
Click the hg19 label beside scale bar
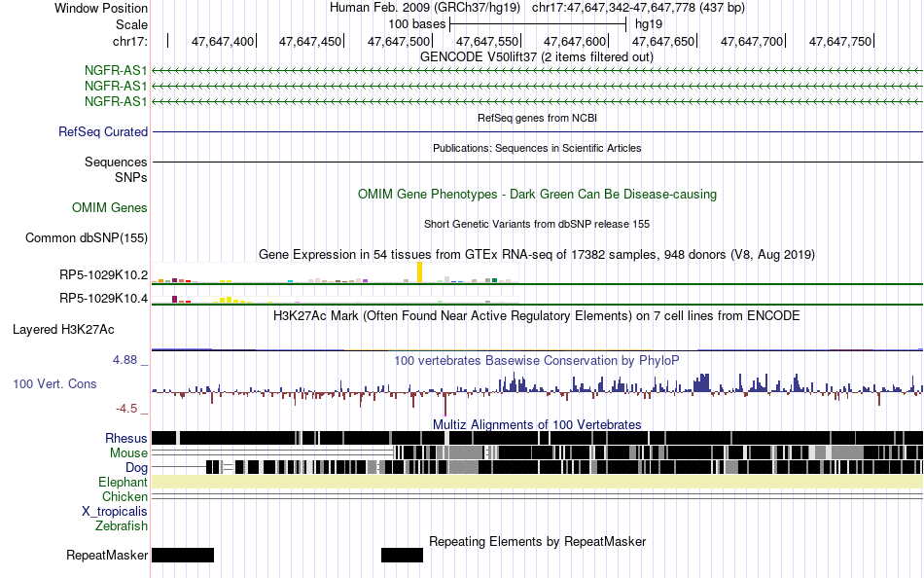pyautogui.click(x=649, y=24)
